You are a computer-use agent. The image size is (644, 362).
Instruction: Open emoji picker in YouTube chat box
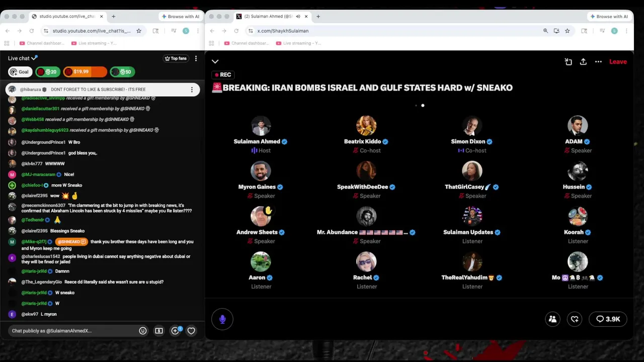[x=143, y=331]
